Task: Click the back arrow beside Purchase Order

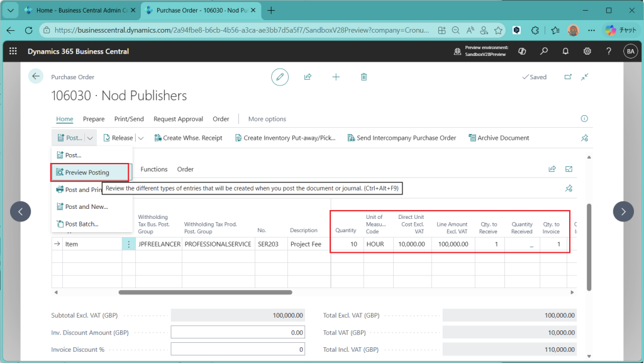Action: [x=36, y=77]
